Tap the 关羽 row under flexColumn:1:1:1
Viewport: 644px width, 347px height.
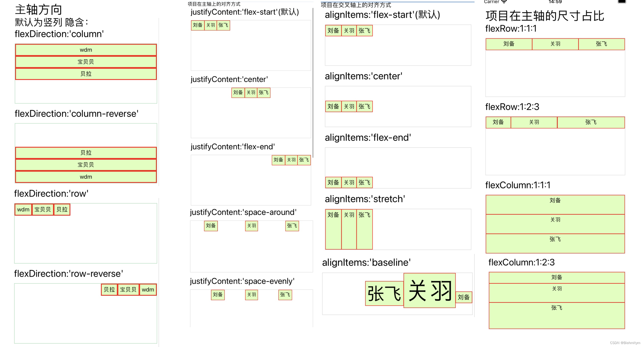[555, 224]
